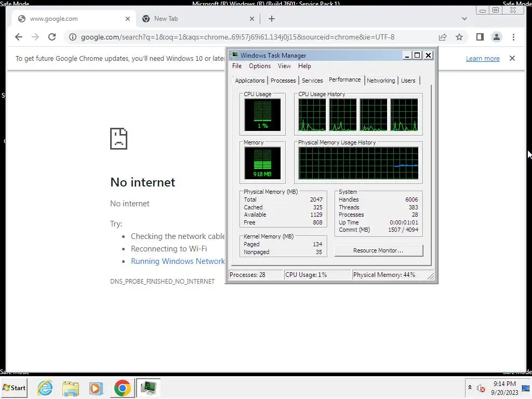Screen dimensions: 532x399
Task: Open Windows Media Player from taskbar
Action: (96, 388)
